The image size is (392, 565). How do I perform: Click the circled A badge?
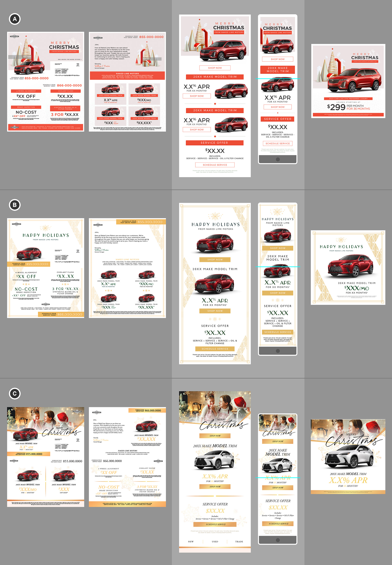[15, 19]
